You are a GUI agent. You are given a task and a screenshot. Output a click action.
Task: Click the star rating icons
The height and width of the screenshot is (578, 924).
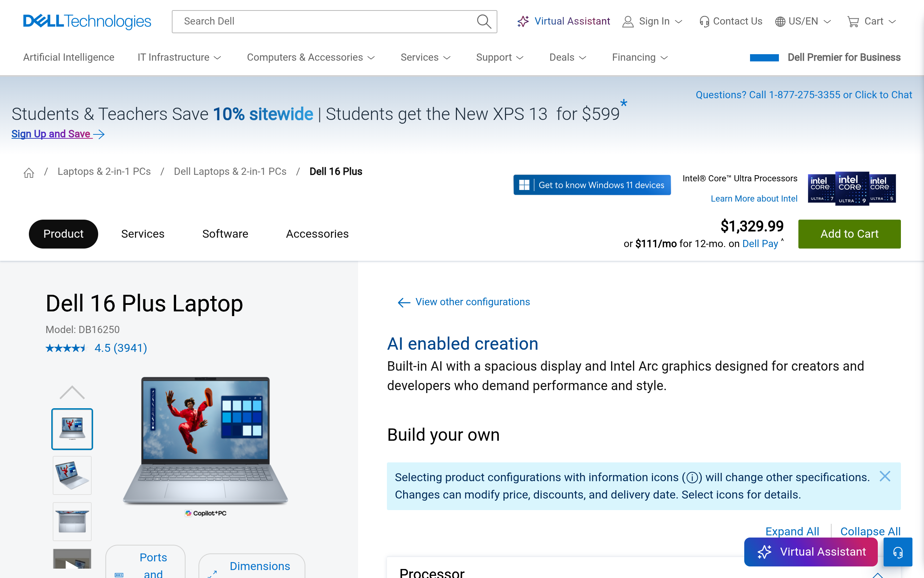point(66,348)
